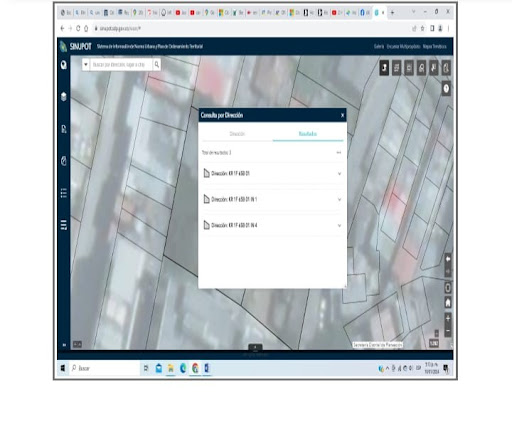The height and width of the screenshot is (429, 512).
Task: Open Microsoft Edge from taskbar
Action: click(183, 368)
